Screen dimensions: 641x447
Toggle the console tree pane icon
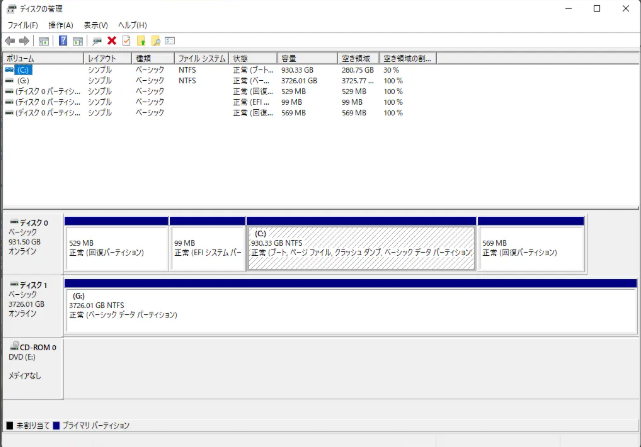(44, 41)
